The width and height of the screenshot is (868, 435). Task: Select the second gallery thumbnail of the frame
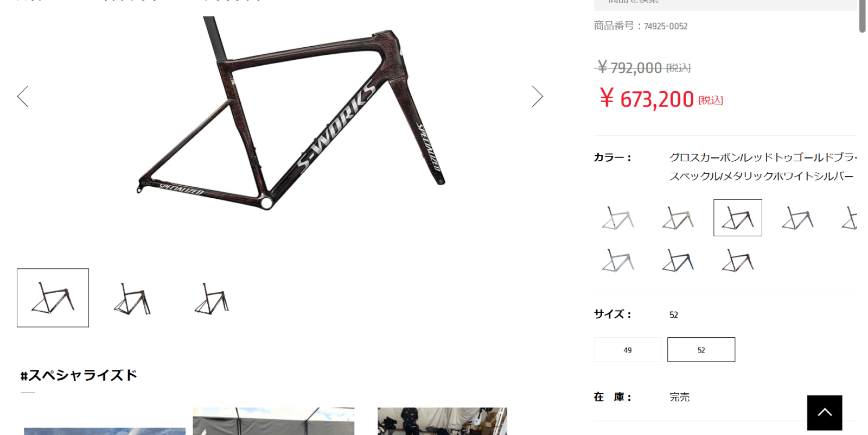pyautogui.click(x=132, y=298)
